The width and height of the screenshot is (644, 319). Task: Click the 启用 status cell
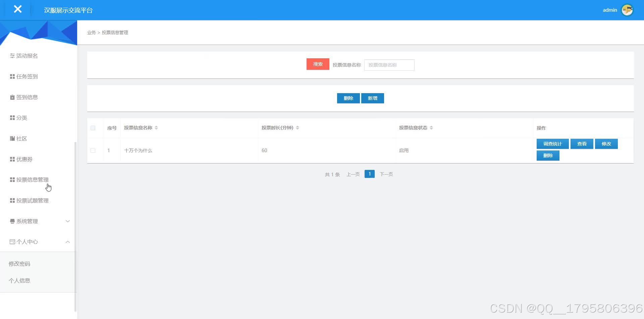[404, 150]
